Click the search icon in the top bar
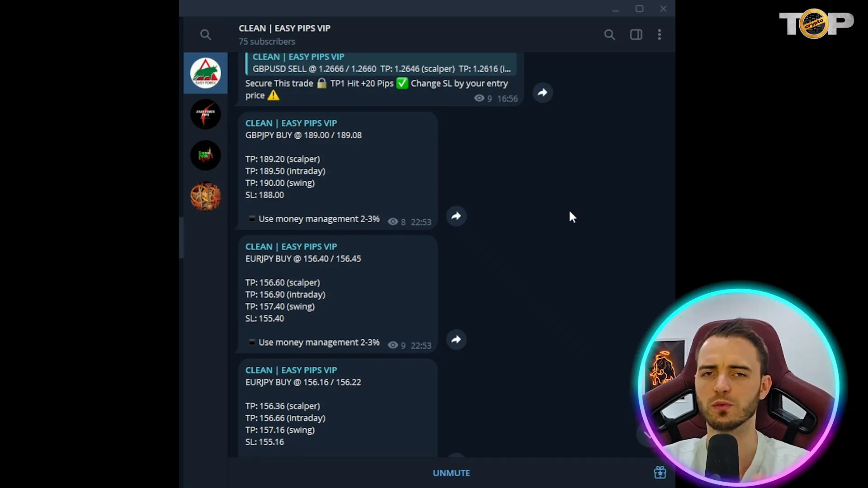Screen dimensions: 868x488 click(x=609, y=34)
